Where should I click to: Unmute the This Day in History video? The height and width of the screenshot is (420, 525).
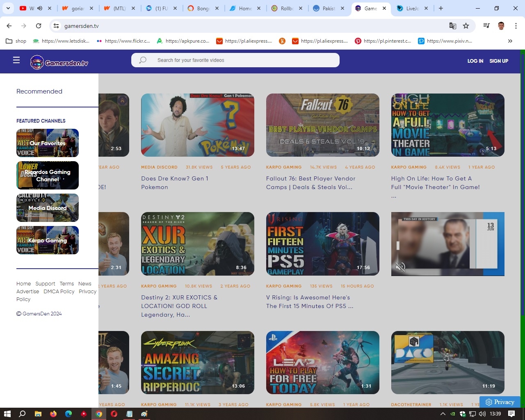tap(400, 267)
